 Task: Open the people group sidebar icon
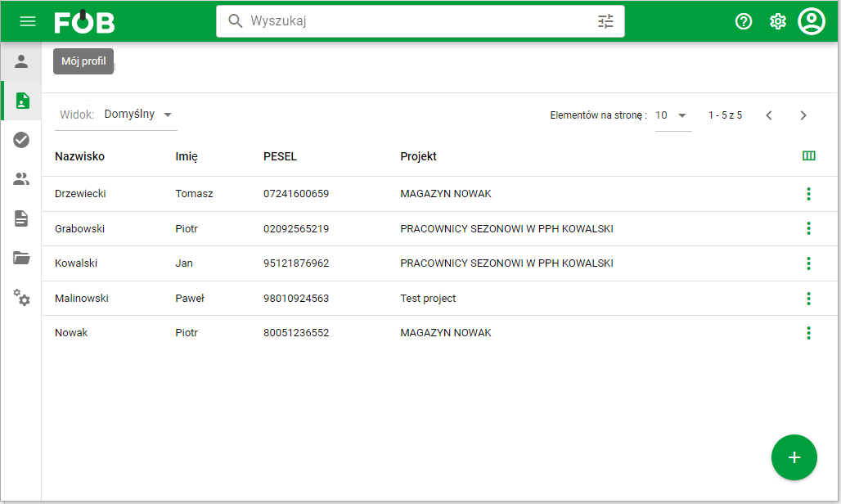pyautogui.click(x=21, y=179)
